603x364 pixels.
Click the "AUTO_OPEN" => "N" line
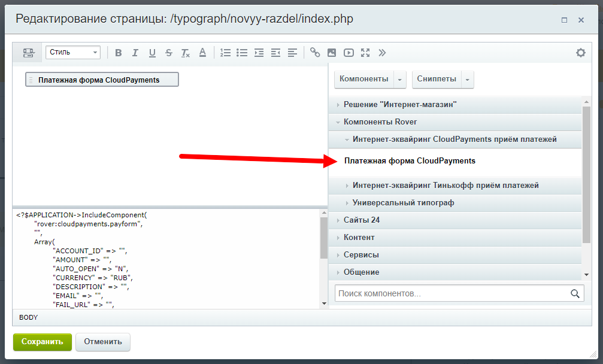[x=90, y=269]
